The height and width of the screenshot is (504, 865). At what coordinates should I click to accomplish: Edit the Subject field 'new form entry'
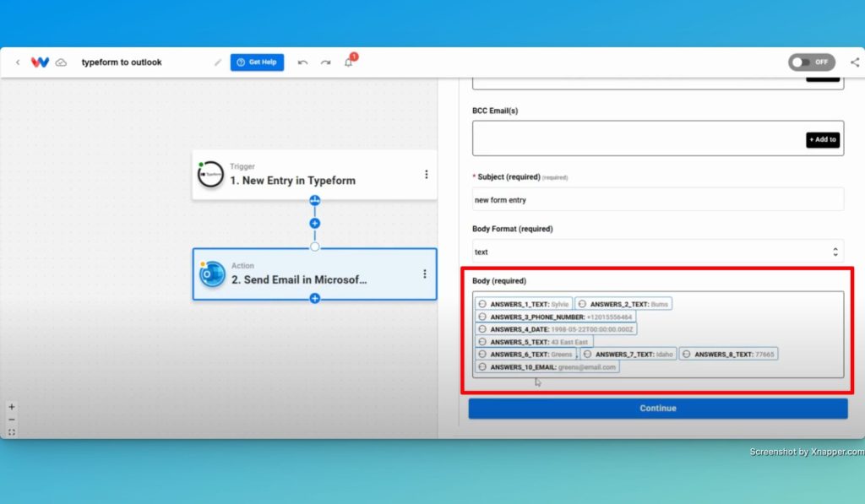coord(657,199)
